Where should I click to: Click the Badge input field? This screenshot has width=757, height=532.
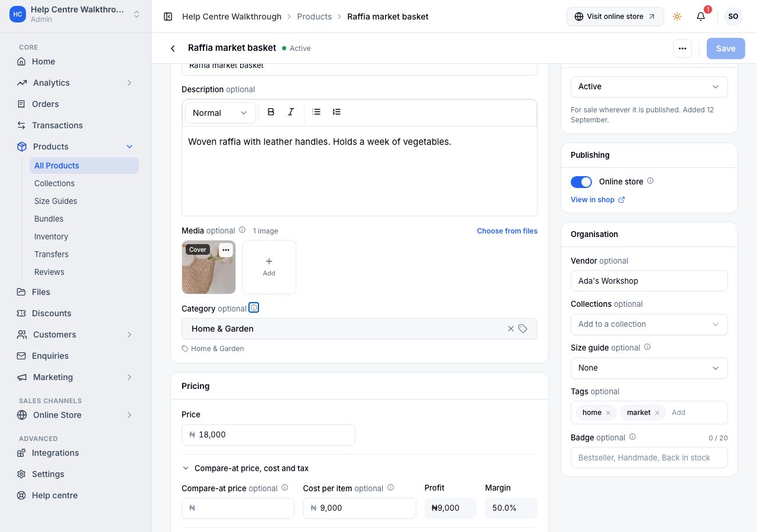point(649,458)
